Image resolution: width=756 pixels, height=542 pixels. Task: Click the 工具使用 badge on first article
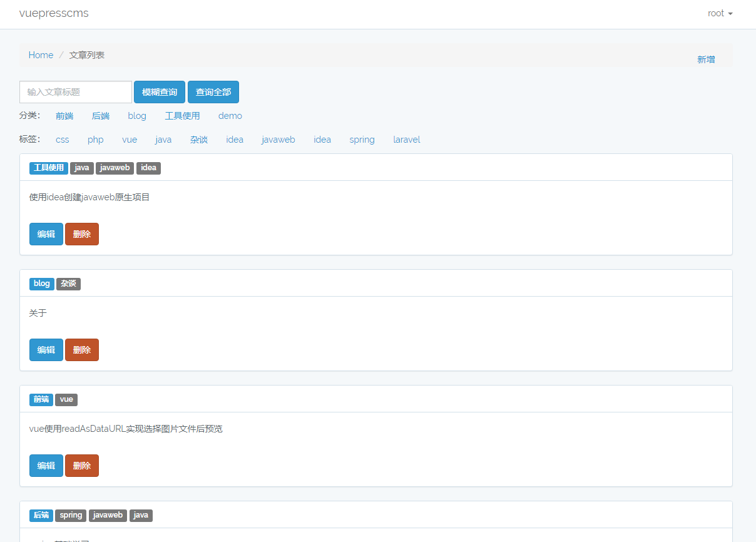(x=49, y=168)
